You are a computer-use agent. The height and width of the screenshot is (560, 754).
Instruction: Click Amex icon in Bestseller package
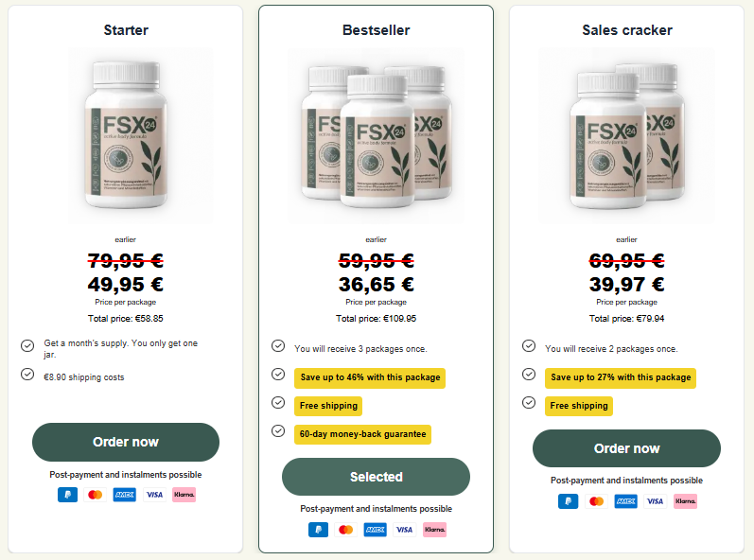tap(376, 530)
